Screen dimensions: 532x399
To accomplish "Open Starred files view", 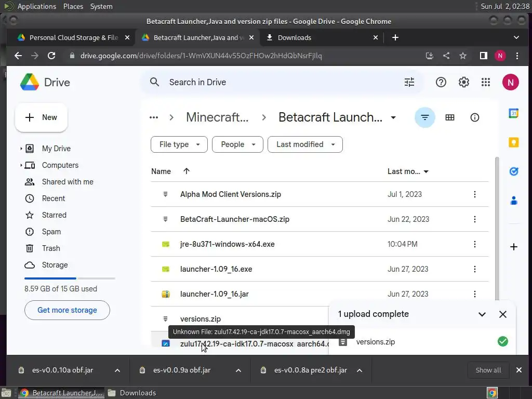I will click(x=54, y=215).
